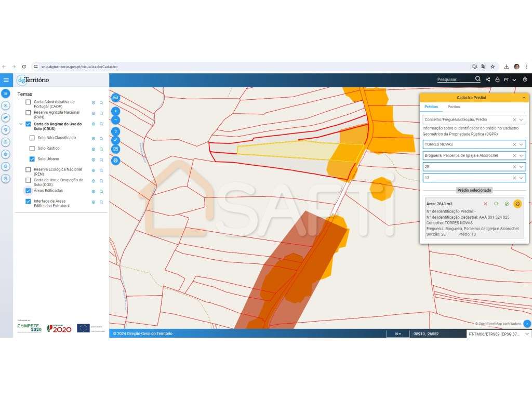The width and height of the screenshot is (532, 399).
Task: Open settings for Reserva Ecológica Nacional layer
Action: (94, 170)
